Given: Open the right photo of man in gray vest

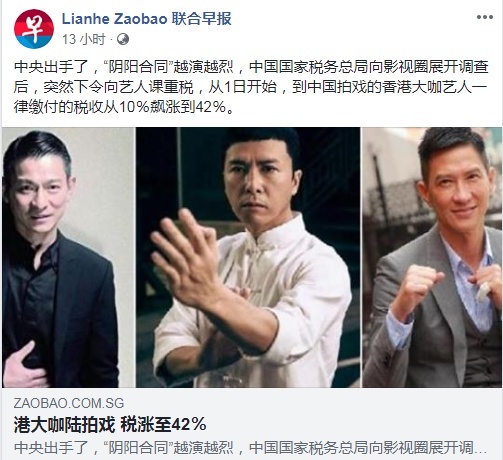Looking at the screenshot, I should tap(432, 257).
